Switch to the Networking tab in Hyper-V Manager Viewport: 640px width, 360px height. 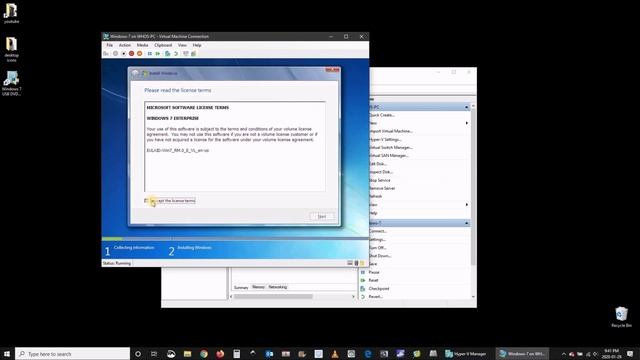click(278, 287)
